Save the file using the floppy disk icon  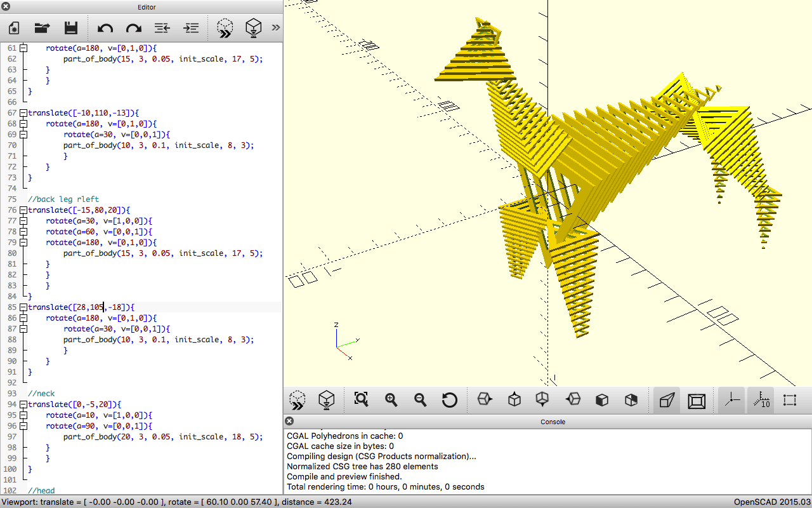tap(70, 28)
